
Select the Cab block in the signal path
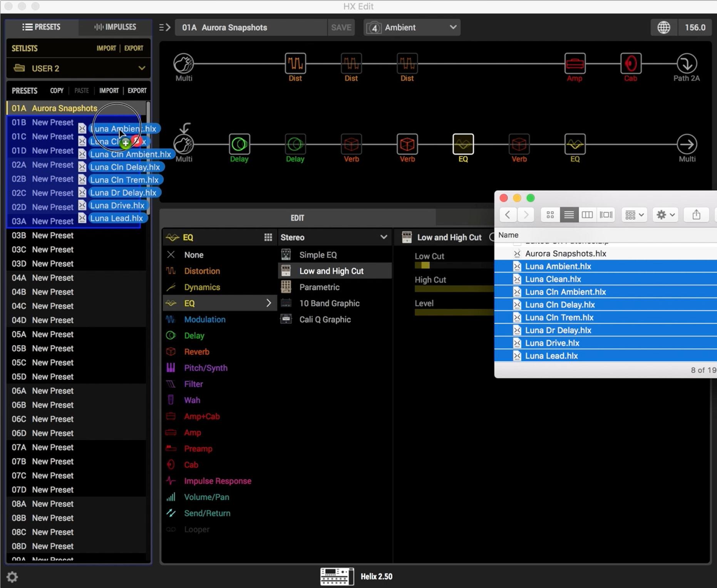point(630,64)
